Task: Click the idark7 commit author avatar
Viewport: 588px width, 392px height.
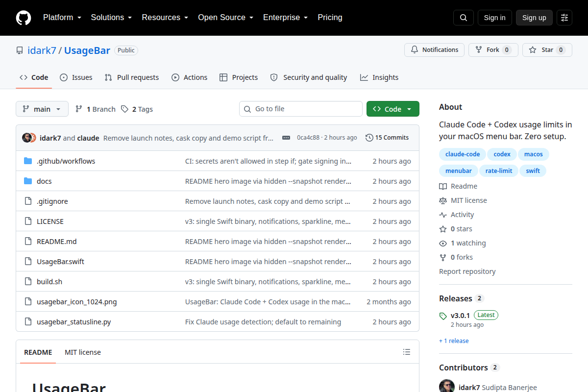Action: point(27,138)
